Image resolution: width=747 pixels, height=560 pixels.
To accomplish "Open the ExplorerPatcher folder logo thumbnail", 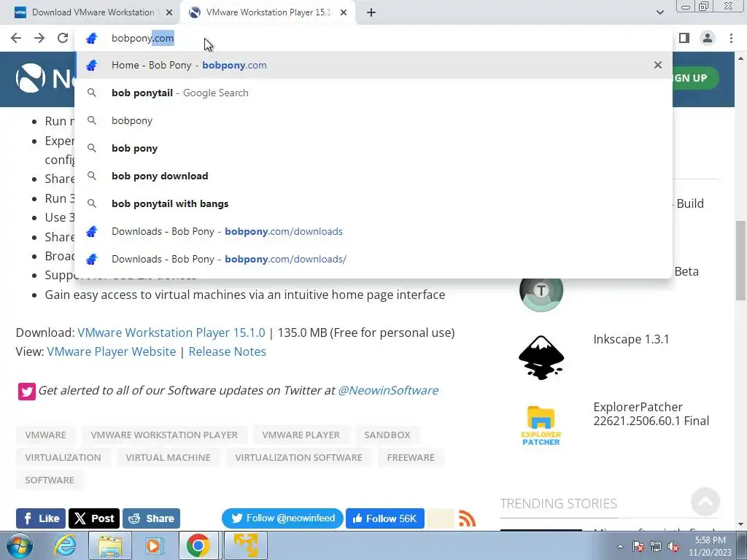I will pyautogui.click(x=541, y=425).
